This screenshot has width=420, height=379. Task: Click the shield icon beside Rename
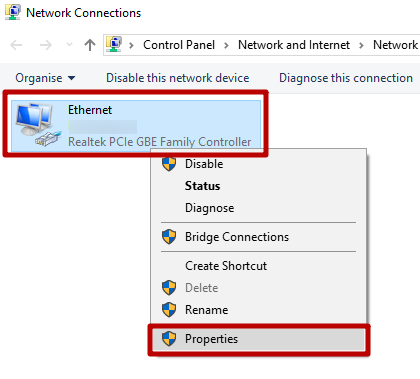169,310
